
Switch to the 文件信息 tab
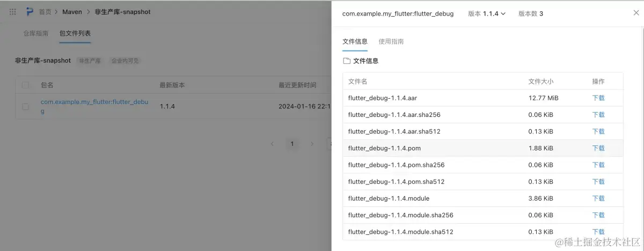355,41
